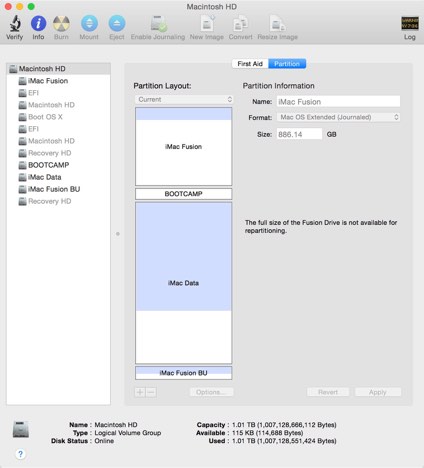
Task: Click the large disk icon beside Name details
Action: point(21,429)
